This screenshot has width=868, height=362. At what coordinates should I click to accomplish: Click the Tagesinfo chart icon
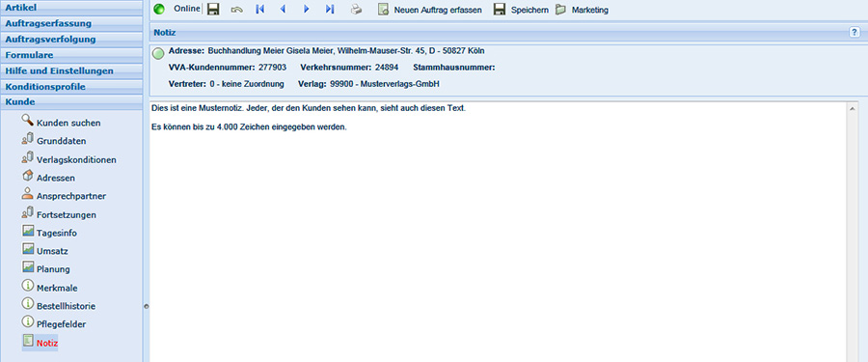(28, 230)
